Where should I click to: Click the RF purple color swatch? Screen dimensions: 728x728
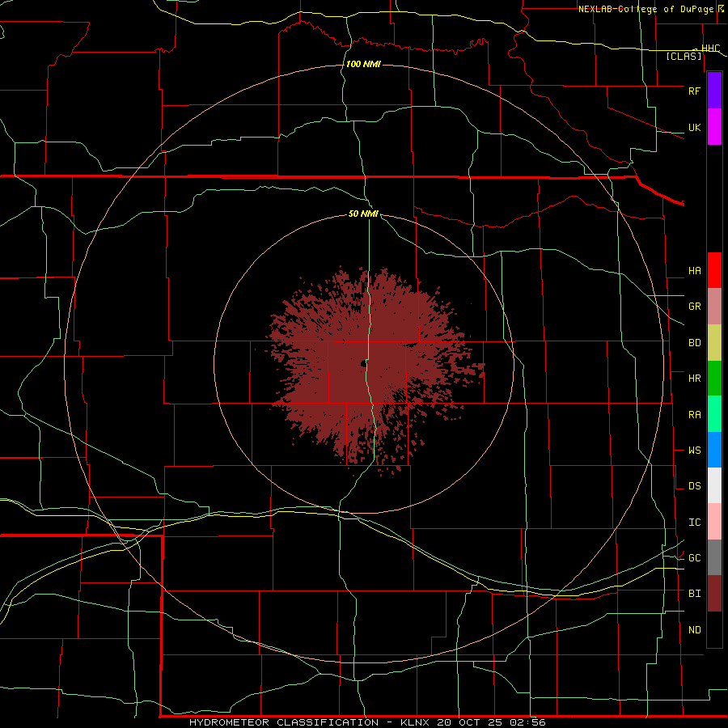point(714,91)
